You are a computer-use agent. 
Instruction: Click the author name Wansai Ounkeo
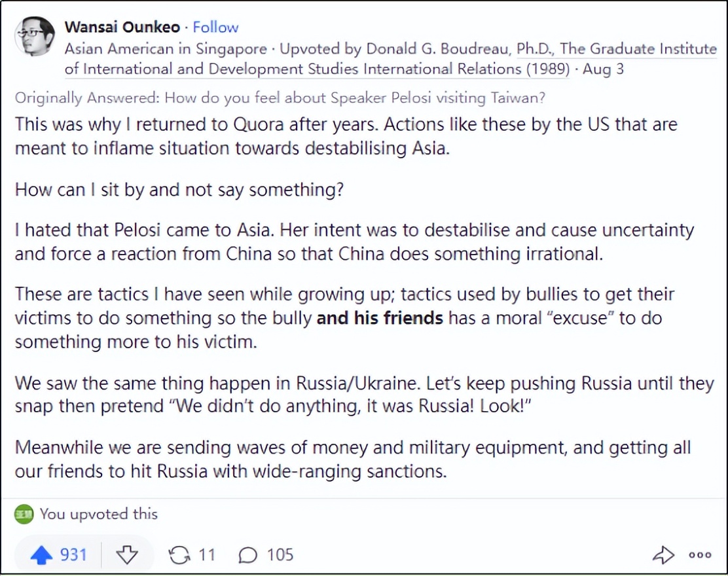pos(121,27)
